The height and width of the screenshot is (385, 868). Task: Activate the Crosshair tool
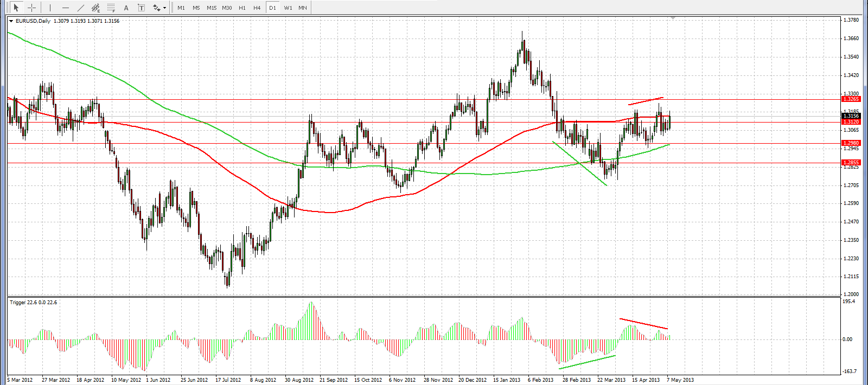(31, 8)
